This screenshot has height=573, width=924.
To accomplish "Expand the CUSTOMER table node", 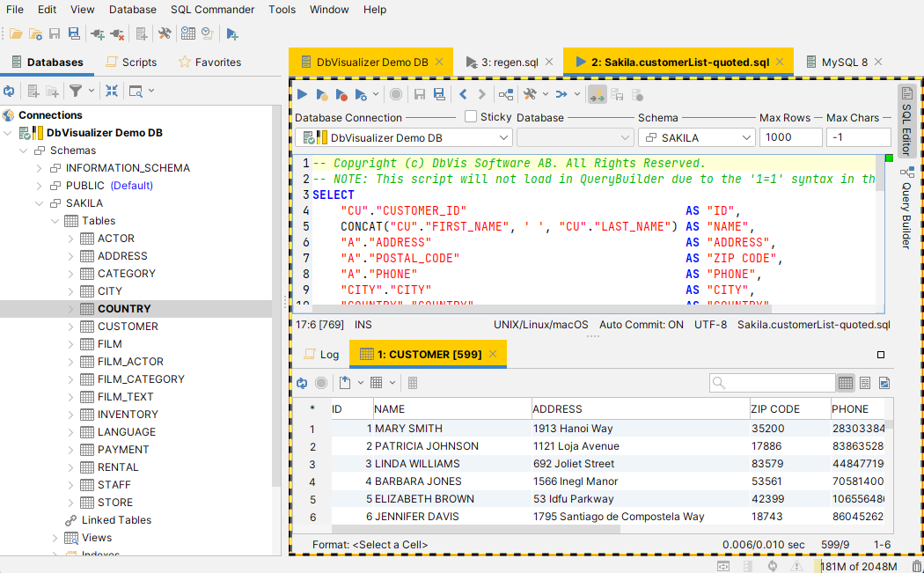I will coord(70,327).
